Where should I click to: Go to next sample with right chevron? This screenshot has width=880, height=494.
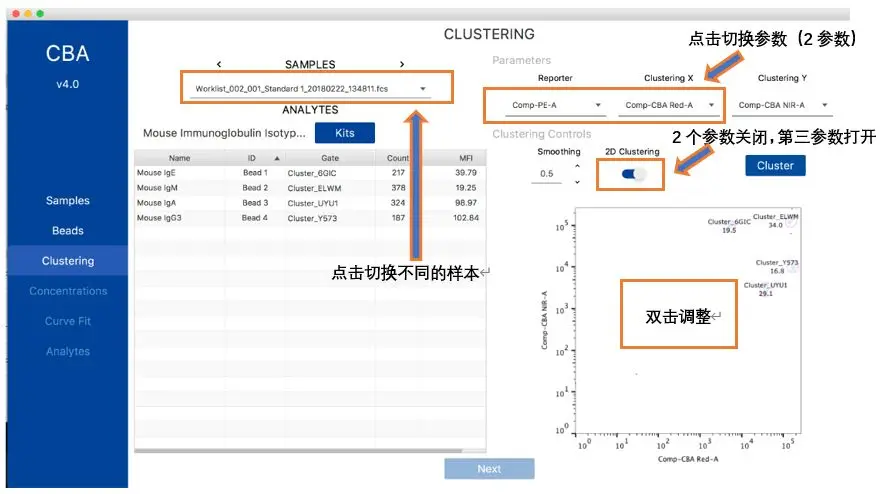[402, 65]
